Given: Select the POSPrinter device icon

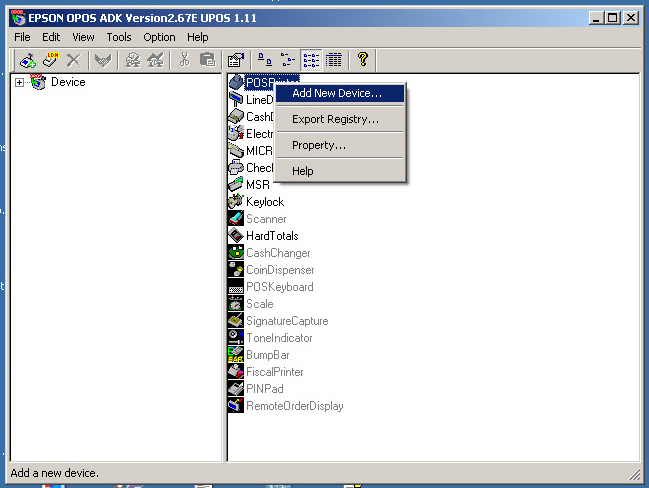Looking at the screenshot, I should click(236, 82).
